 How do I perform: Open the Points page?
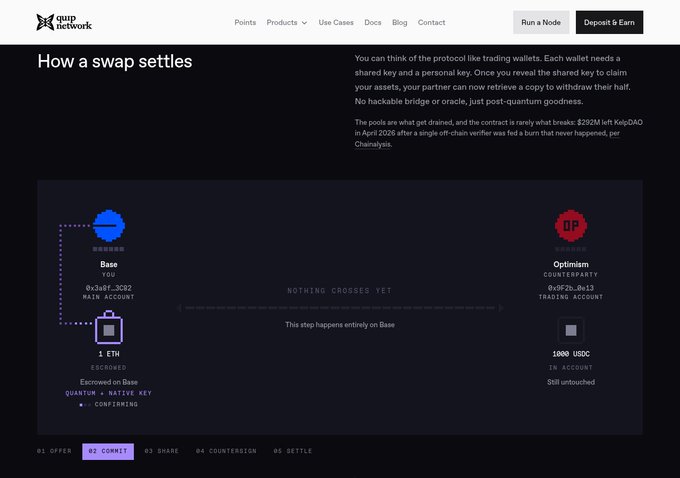245,23
